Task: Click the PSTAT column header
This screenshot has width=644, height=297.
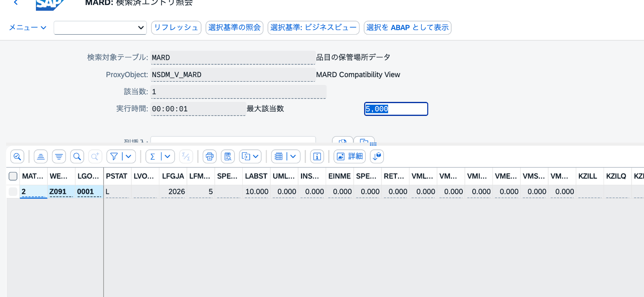Action: [117, 176]
